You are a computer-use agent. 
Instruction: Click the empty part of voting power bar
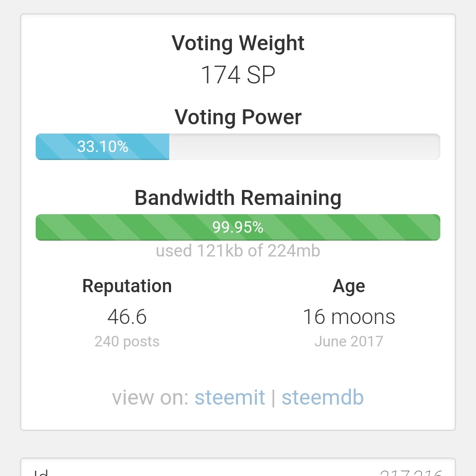pyautogui.click(x=305, y=147)
